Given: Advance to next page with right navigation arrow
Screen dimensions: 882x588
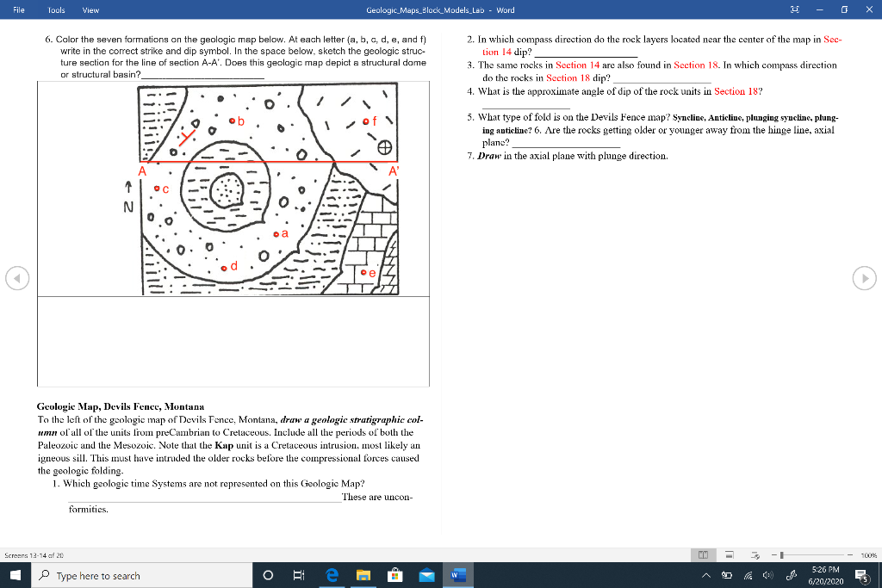Looking at the screenshot, I should click(864, 278).
